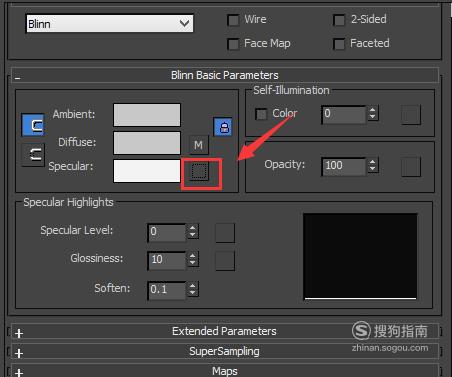452x377 pixels.
Task: Open the Opacity map button
Action: tap(411, 167)
